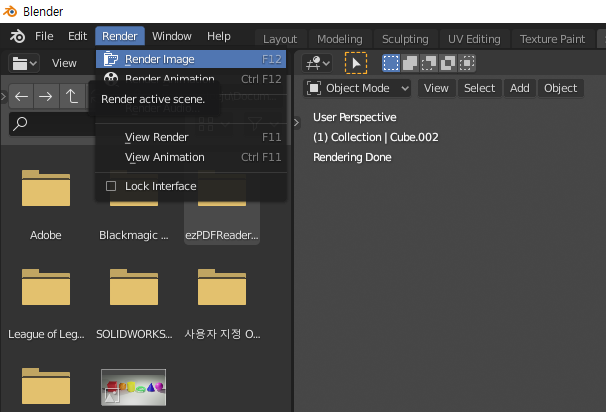The height and width of the screenshot is (412, 606).
Task: Open the viewport Object menu
Action: click(560, 89)
